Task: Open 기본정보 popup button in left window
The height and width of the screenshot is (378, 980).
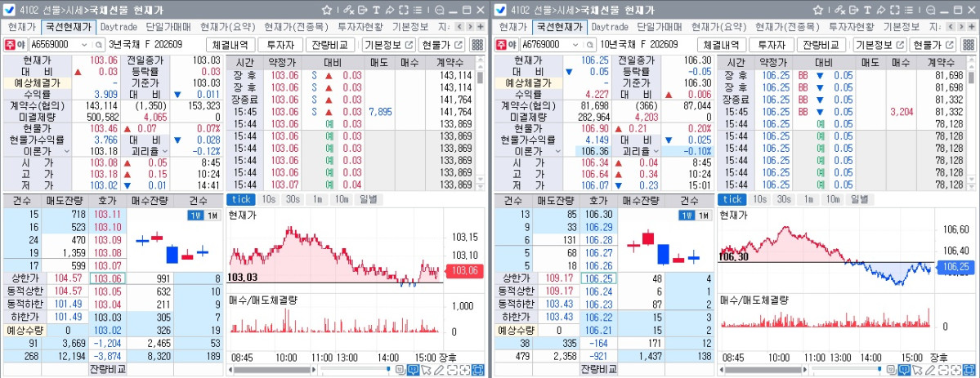Action: 389,45
